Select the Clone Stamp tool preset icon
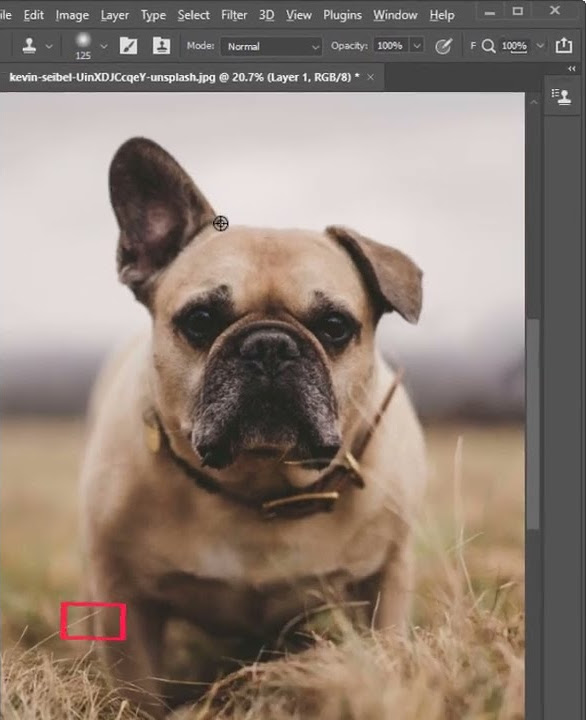586x720 pixels. (29, 45)
